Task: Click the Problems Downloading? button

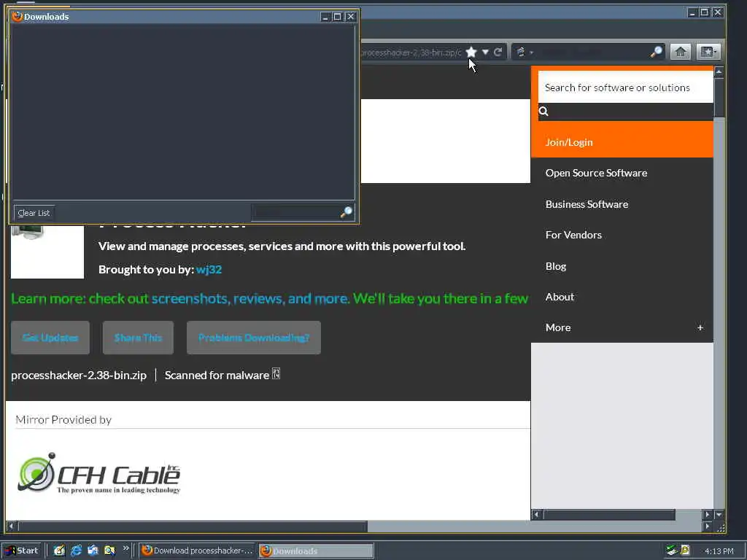Action: 254,338
